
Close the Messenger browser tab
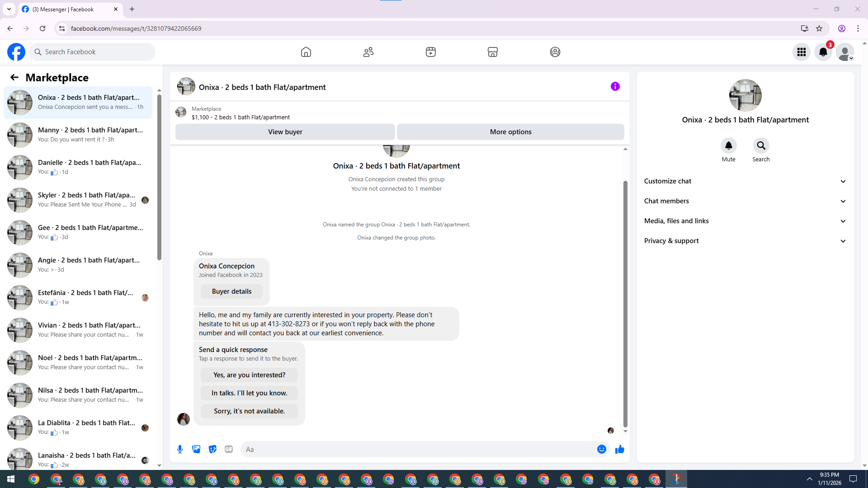point(116,9)
